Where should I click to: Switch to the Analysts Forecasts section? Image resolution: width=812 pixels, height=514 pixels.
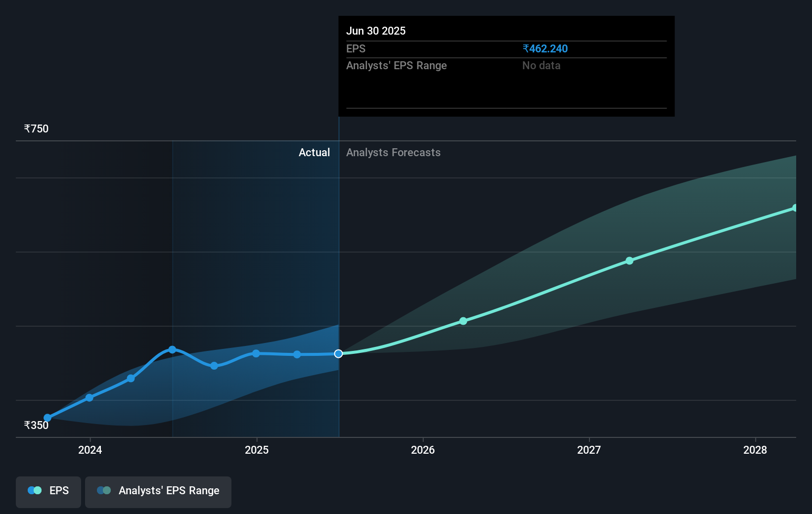393,152
